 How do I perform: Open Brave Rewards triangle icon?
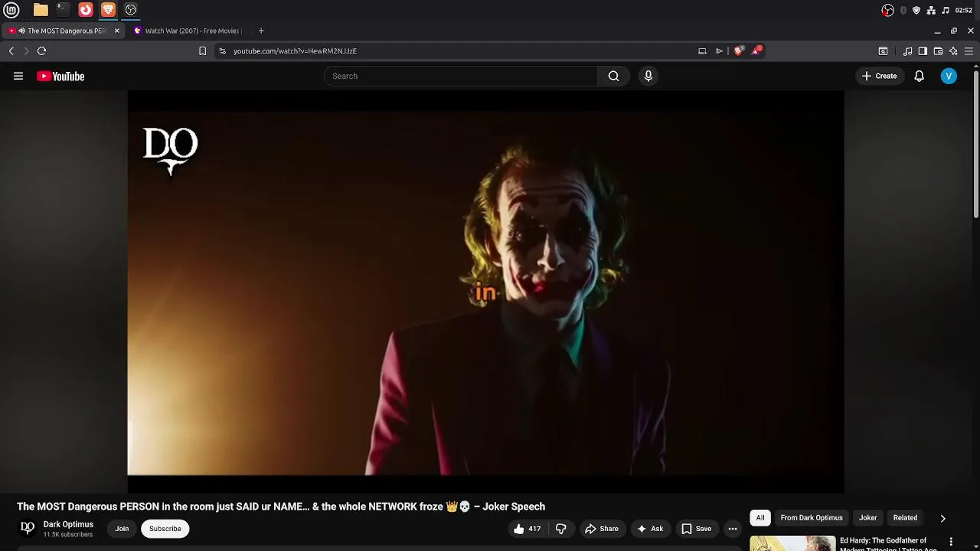(756, 51)
